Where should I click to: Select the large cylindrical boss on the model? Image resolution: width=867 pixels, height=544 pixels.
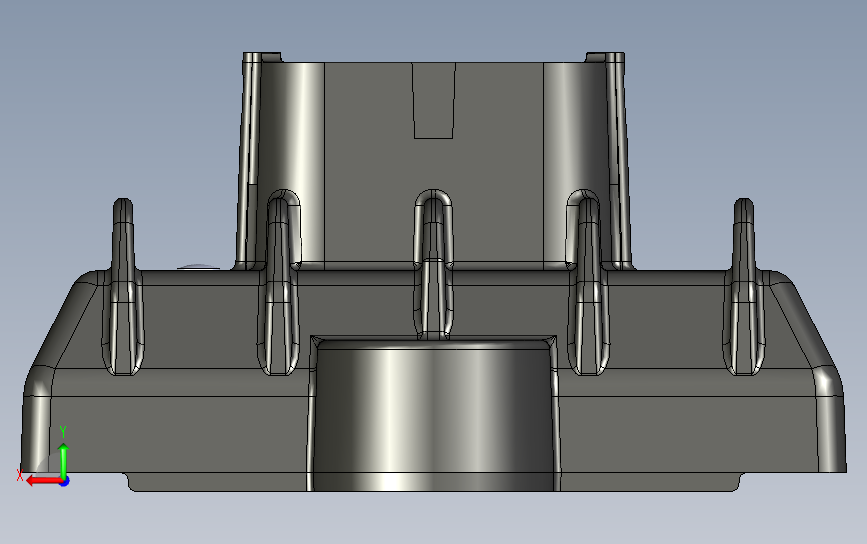433,414
